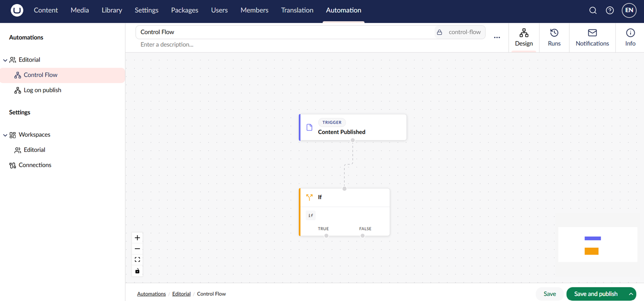Click the Umbraco logo icon
This screenshot has width=644, height=301.
(x=17, y=11)
